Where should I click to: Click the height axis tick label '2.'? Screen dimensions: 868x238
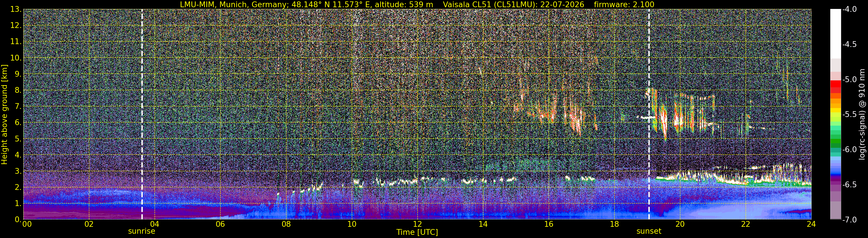point(18,187)
